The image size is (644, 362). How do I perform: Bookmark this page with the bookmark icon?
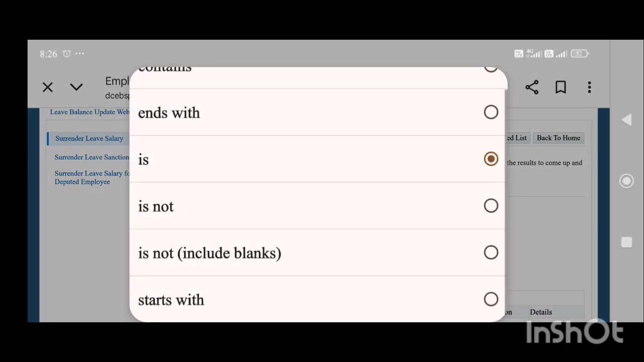pos(560,87)
